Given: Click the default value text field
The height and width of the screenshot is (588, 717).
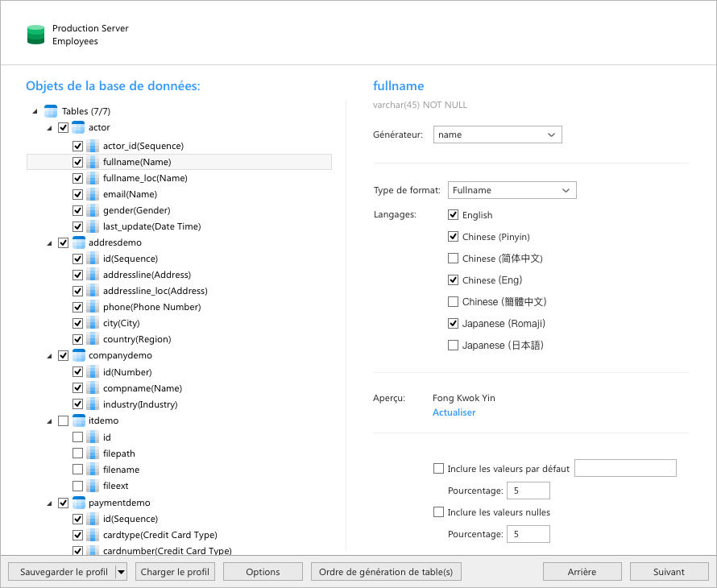Looking at the screenshot, I should pos(625,468).
